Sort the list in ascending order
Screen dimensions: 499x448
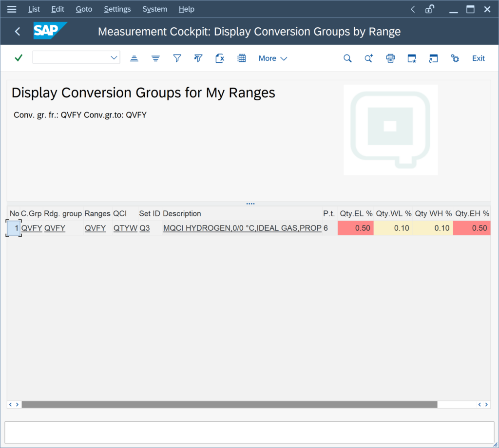pyautogui.click(x=134, y=58)
